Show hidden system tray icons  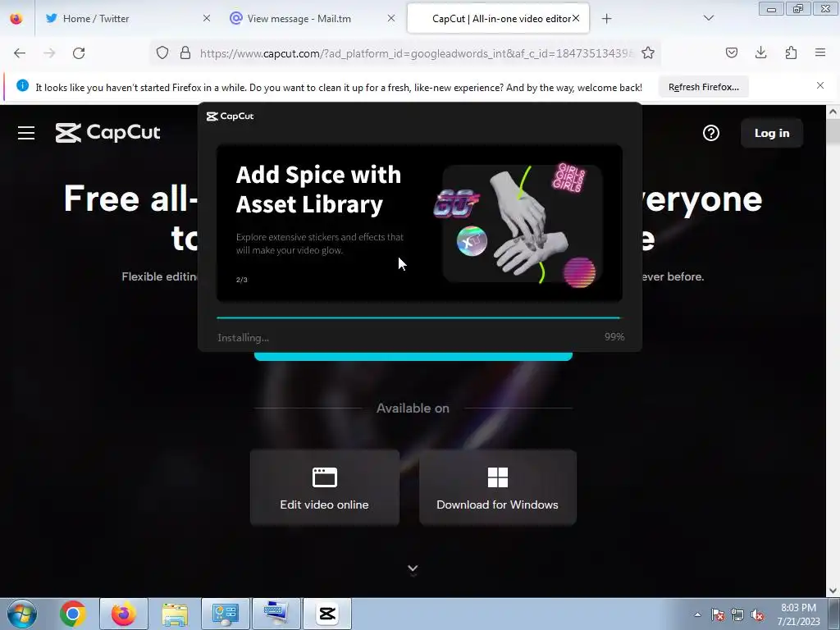(697, 614)
